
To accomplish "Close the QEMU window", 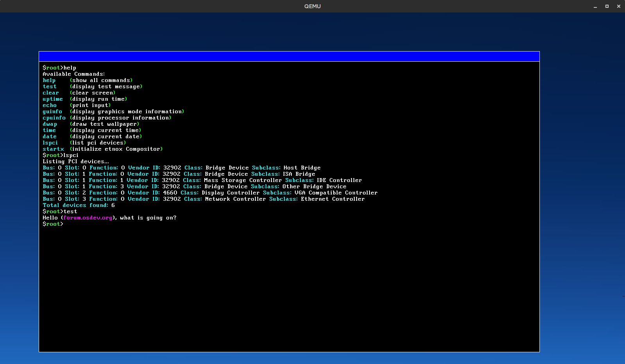I will pyautogui.click(x=619, y=6).
